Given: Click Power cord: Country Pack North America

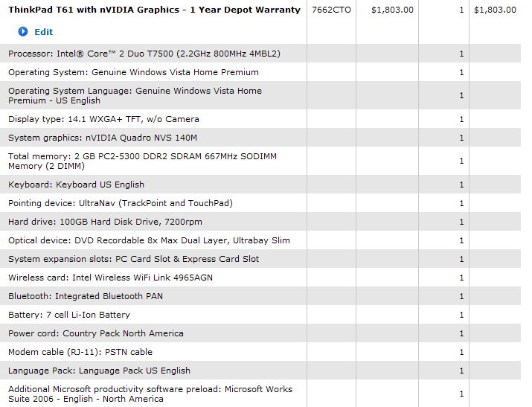Looking at the screenshot, I should tap(96, 333).
